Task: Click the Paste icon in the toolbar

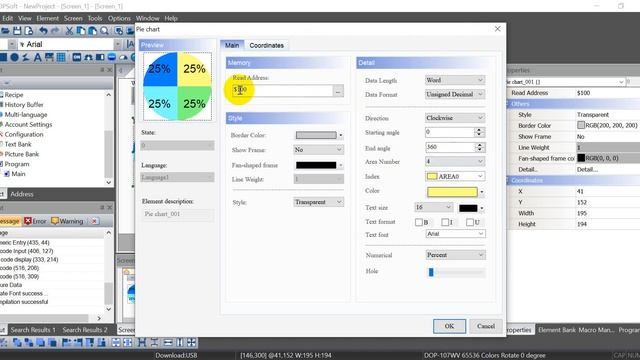Action: pos(93,31)
